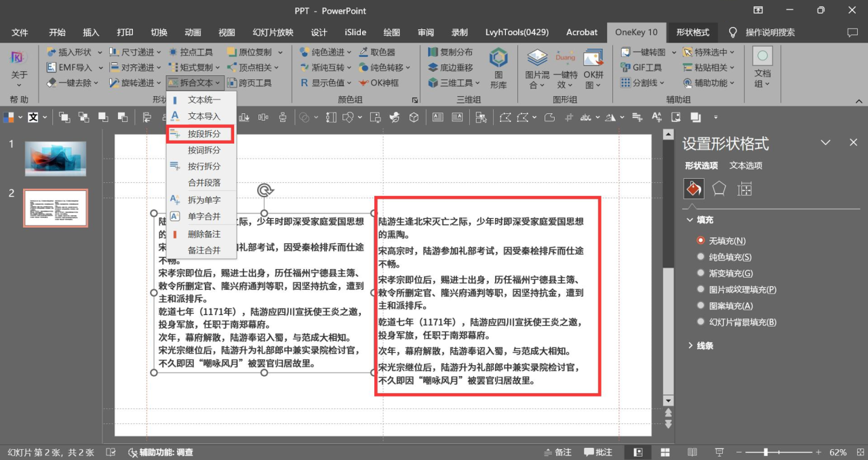Switch to the 文本选项 tab
868x460 pixels.
(746, 165)
